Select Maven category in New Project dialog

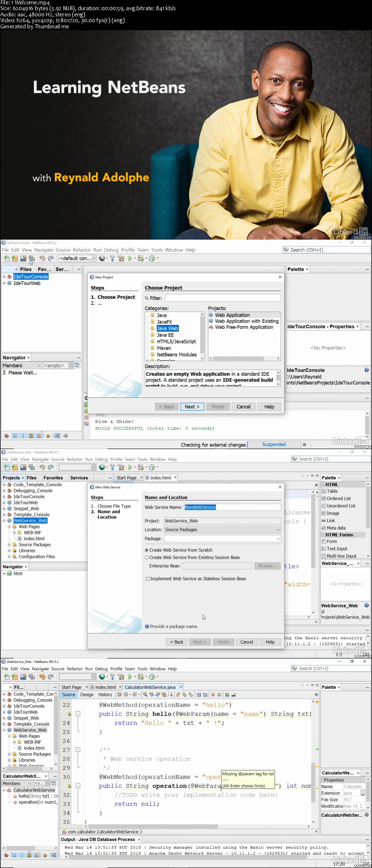pyautogui.click(x=164, y=348)
